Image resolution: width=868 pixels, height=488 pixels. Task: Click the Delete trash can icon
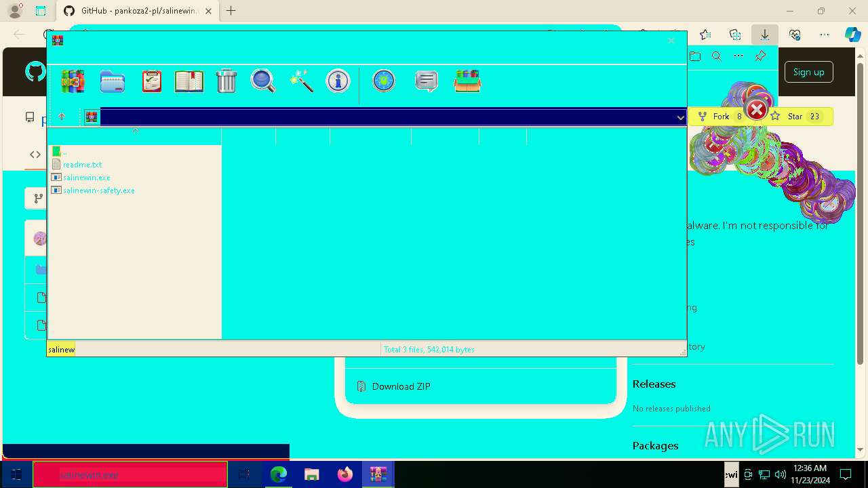pos(226,81)
